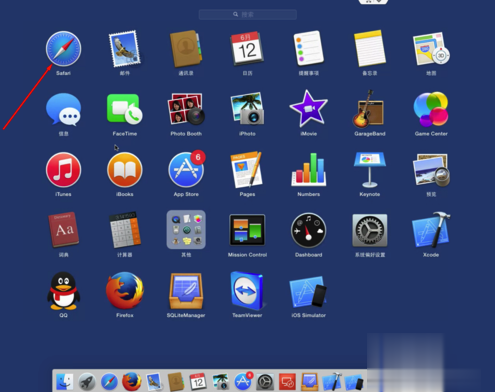This screenshot has height=392, width=495.
Task: Launch the Mail app with stamp icon
Action: click(x=125, y=49)
